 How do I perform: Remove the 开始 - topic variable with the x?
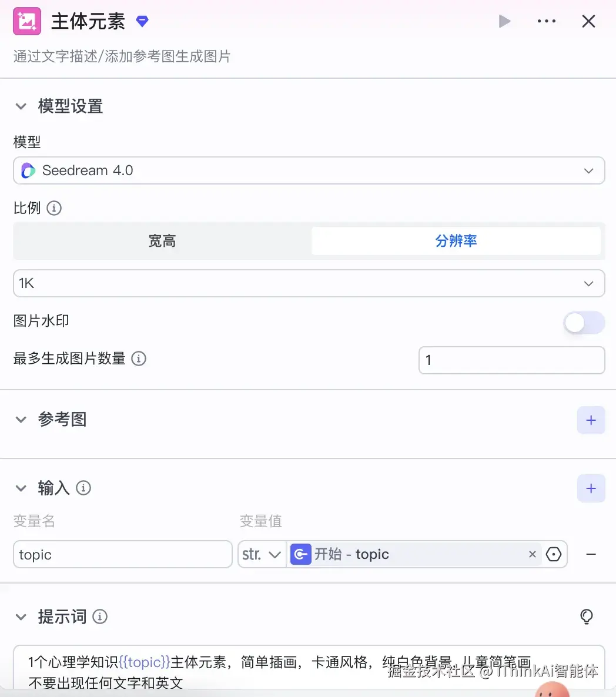click(532, 554)
